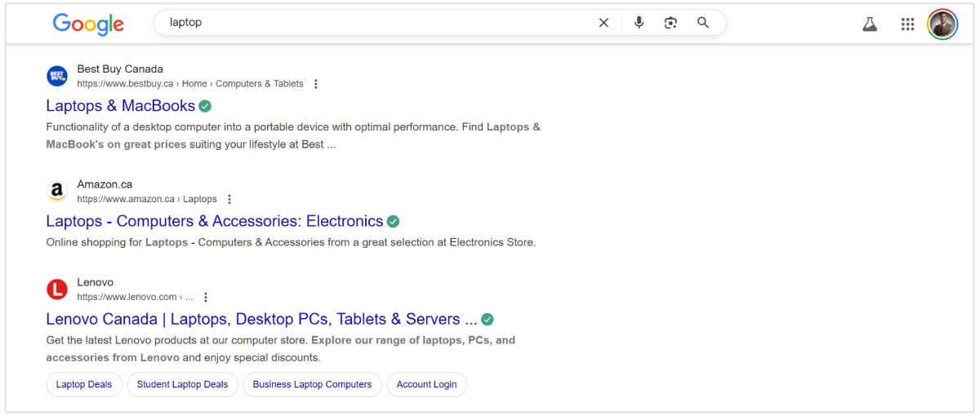Open more options for Best Buy result

click(316, 84)
